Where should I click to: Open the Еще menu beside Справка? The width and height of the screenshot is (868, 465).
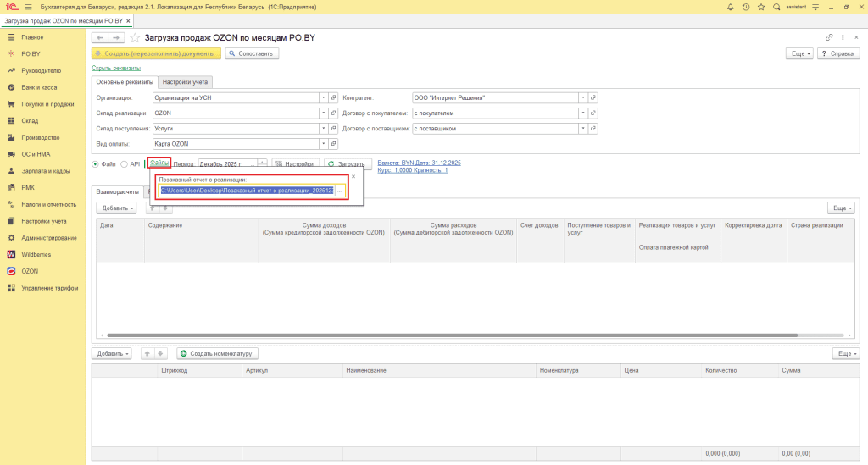[800, 53]
